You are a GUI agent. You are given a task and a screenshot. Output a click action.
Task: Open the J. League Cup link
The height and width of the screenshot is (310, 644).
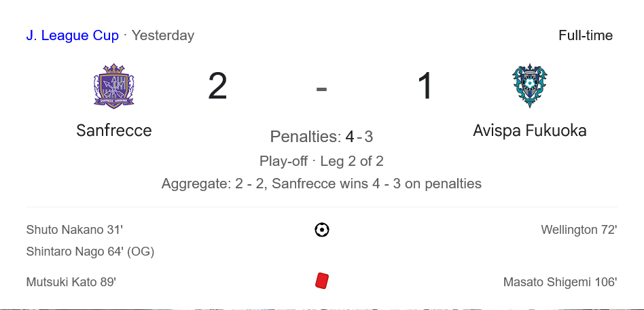(x=72, y=35)
